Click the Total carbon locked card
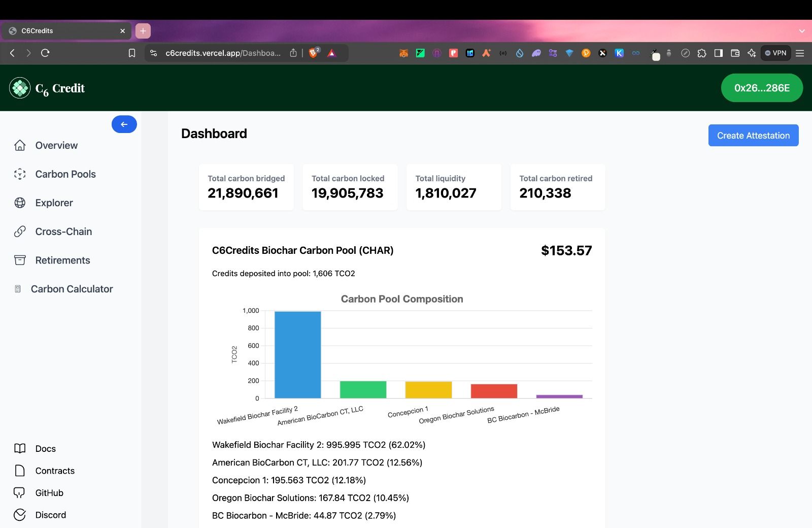Image resolution: width=812 pixels, height=528 pixels. coord(350,187)
